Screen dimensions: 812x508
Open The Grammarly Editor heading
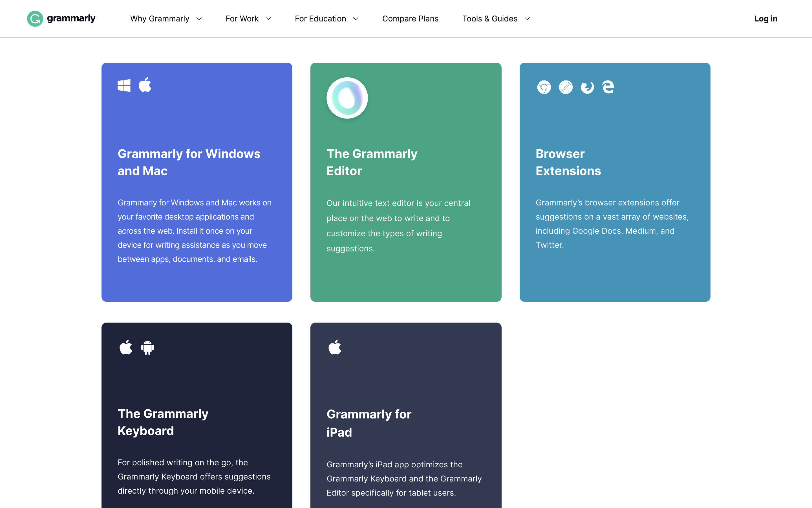372,162
